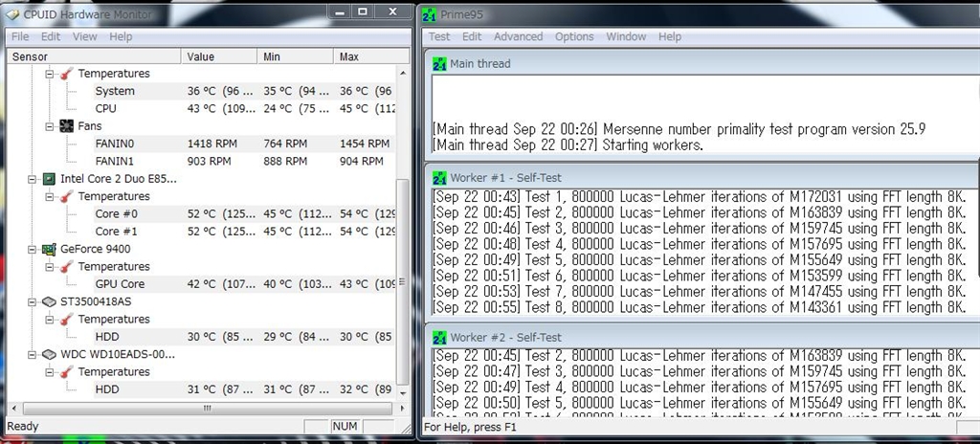Click the GeForce 9400 graphics card icon
The height and width of the screenshot is (444, 980).
tap(49, 249)
